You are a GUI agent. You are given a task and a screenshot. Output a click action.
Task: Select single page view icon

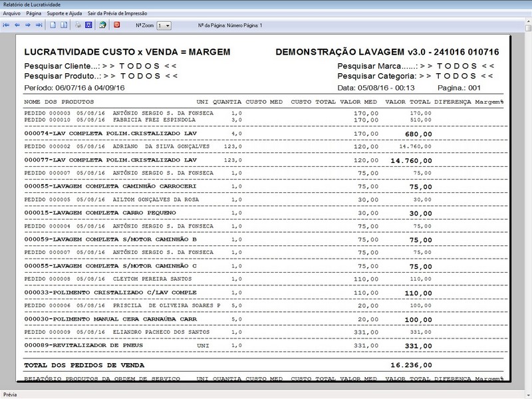pyautogui.click(x=53, y=25)
